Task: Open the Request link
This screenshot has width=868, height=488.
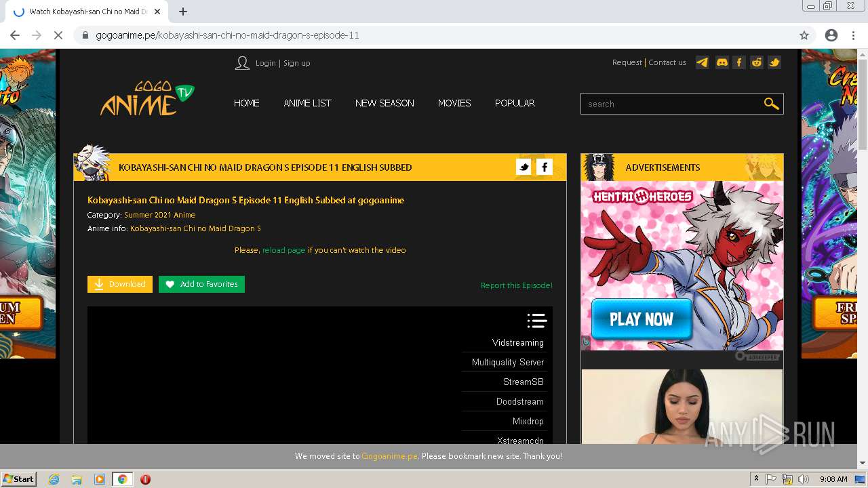Action: [x=627, y=62]
